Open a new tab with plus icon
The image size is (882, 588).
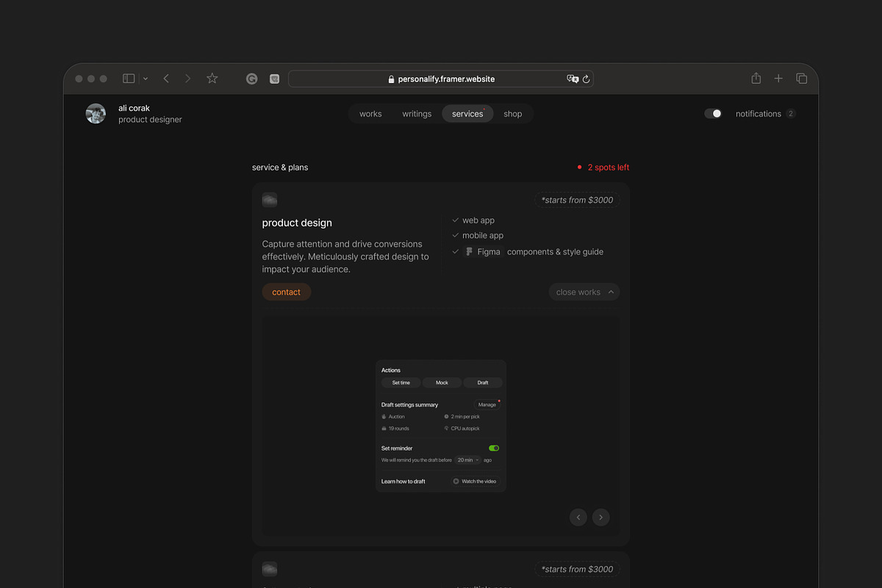point(778,79)
